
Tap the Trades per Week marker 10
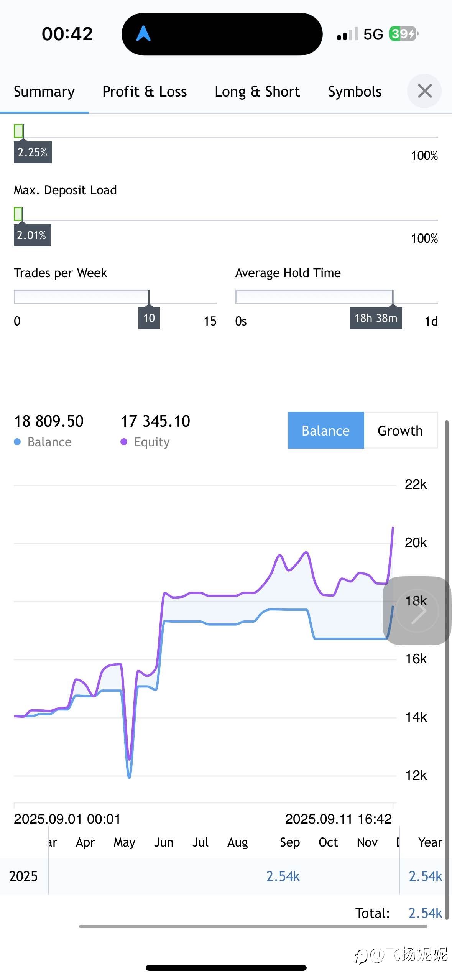click(149, 318)
